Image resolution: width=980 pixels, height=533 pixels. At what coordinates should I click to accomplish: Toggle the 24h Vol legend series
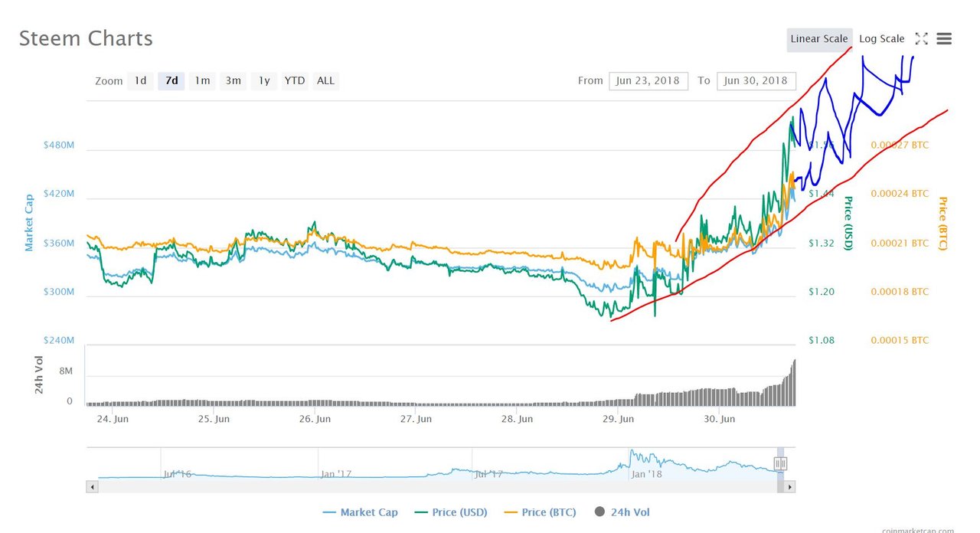pos(621,512)
